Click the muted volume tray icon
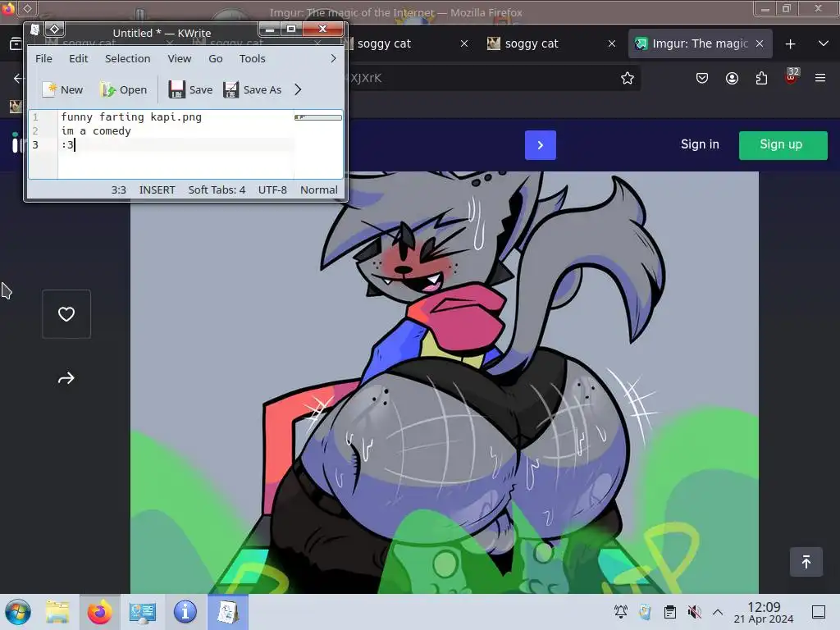The image size is (840, 630). [x=694, y=612]
